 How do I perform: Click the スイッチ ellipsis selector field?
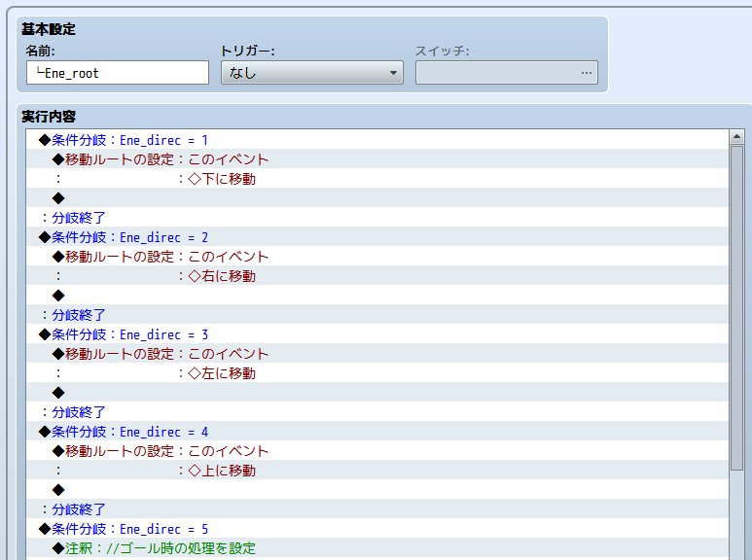pyautogui.click(x=507, y=73)
